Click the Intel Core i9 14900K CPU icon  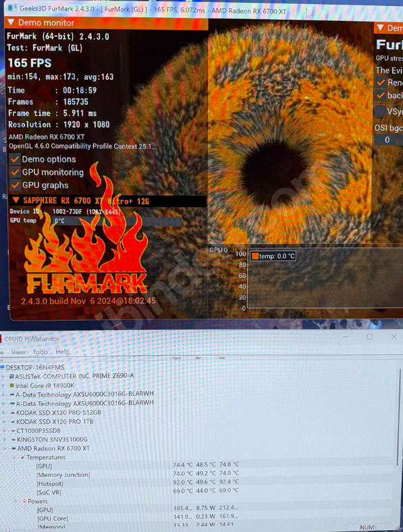[x=12, y=386]
